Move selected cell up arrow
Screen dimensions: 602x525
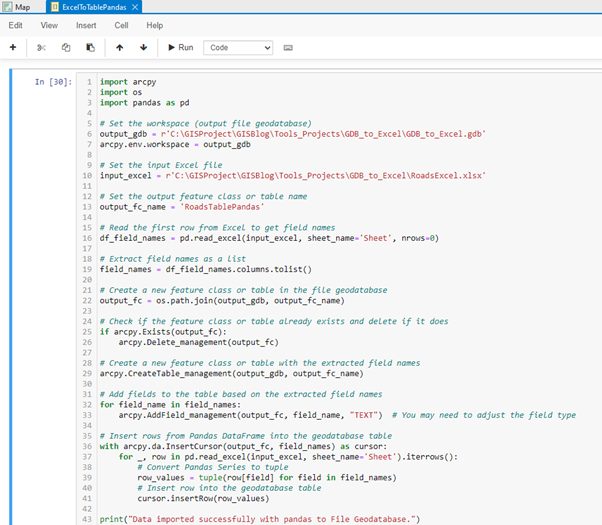[x=120, y=48]
